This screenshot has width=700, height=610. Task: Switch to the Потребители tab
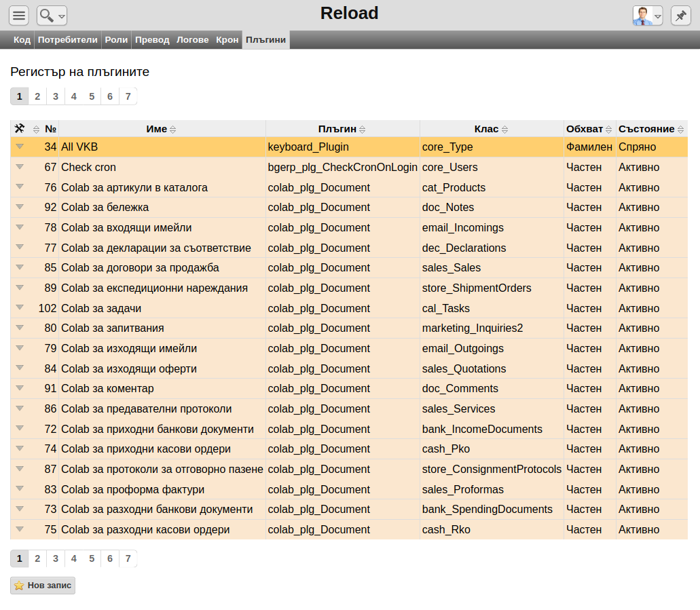click(68, 40)
